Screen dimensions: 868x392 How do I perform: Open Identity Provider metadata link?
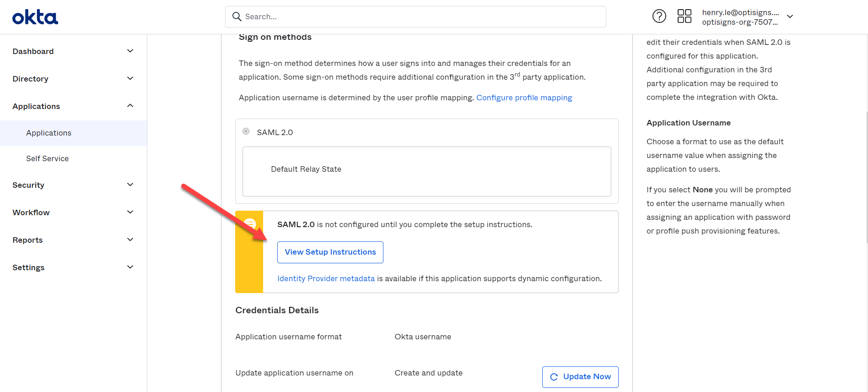coord(326,278)
